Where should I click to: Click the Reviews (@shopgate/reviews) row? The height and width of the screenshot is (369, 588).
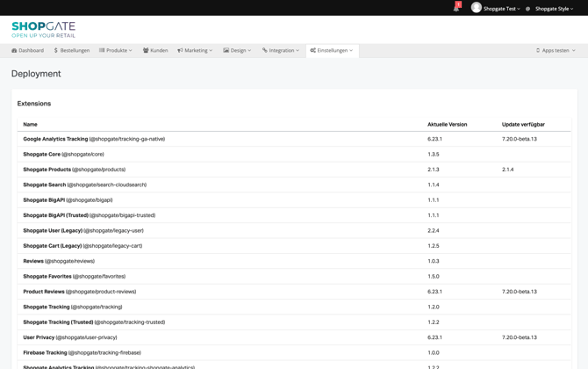click(x=294, y=261)
